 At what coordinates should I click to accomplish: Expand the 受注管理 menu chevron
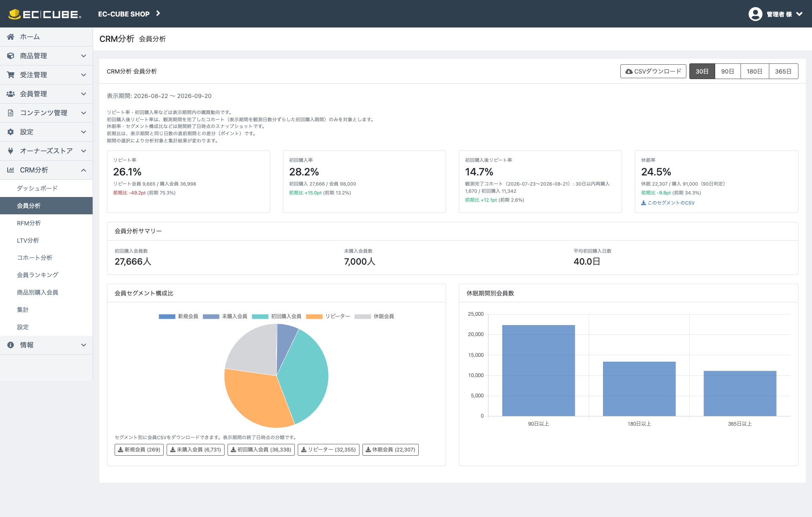(84, 75)
